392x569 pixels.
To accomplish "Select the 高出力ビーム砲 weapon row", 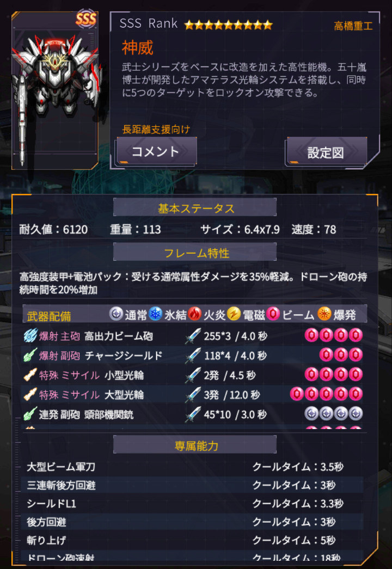I will click(x=193, y=335).
